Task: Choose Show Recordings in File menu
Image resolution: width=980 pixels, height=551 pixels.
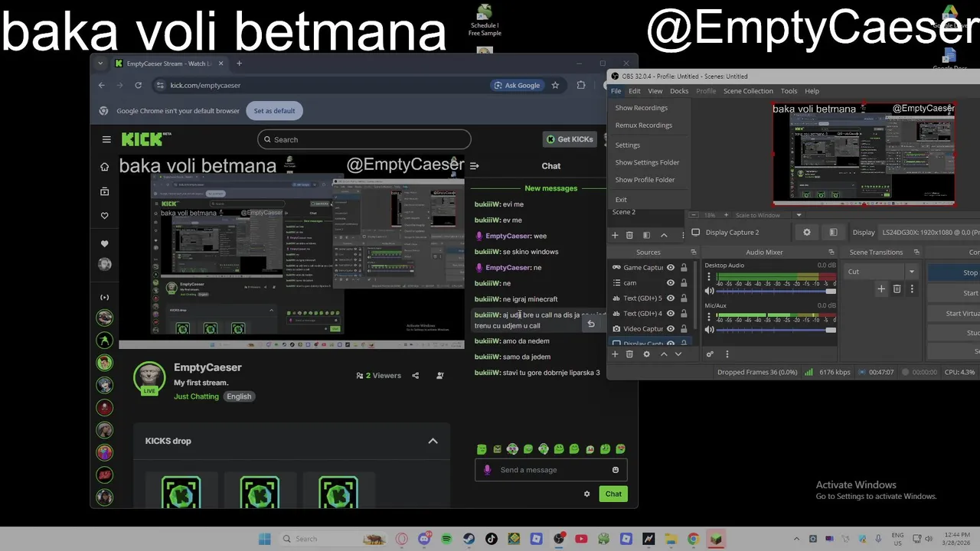Action: point(642,108)
